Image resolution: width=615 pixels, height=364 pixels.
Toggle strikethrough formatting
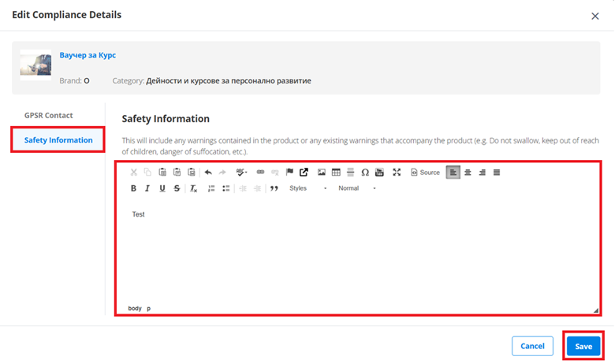(x=177, y=188)
